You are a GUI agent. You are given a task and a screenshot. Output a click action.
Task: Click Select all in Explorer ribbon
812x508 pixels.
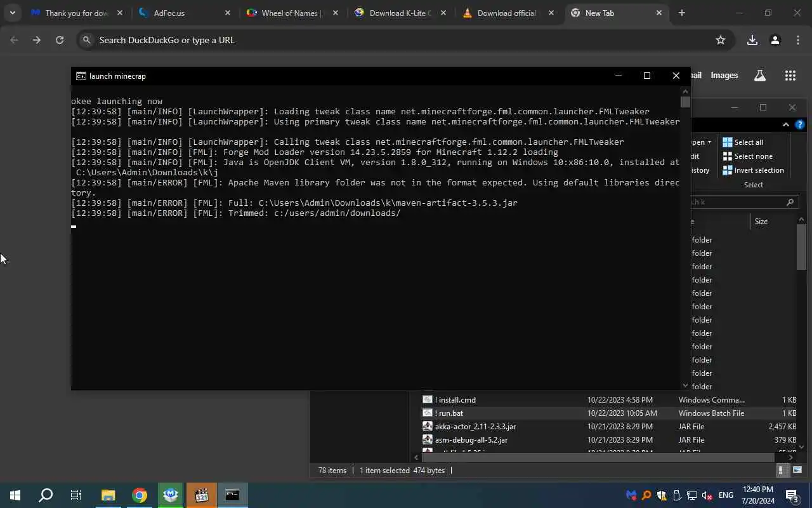point(743,142)
